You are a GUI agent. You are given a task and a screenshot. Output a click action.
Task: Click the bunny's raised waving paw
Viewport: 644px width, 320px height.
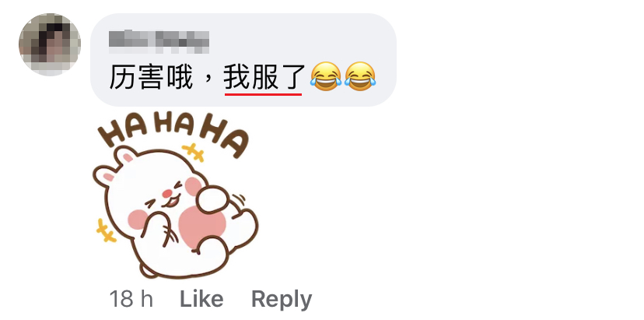click(211, 199)
